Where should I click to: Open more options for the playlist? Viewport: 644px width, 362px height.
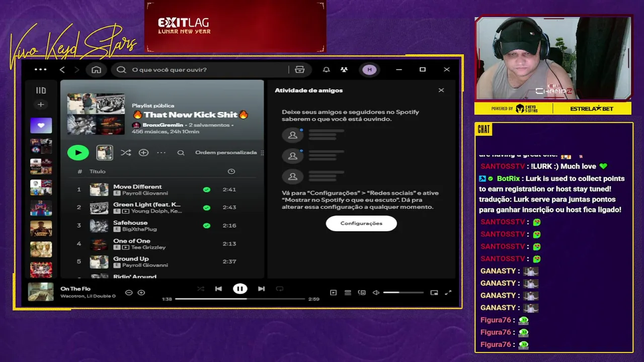tap(161, 152)
